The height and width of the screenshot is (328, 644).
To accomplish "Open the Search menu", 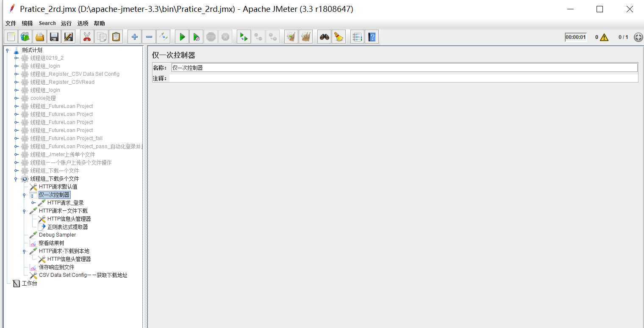I will 47,23.
